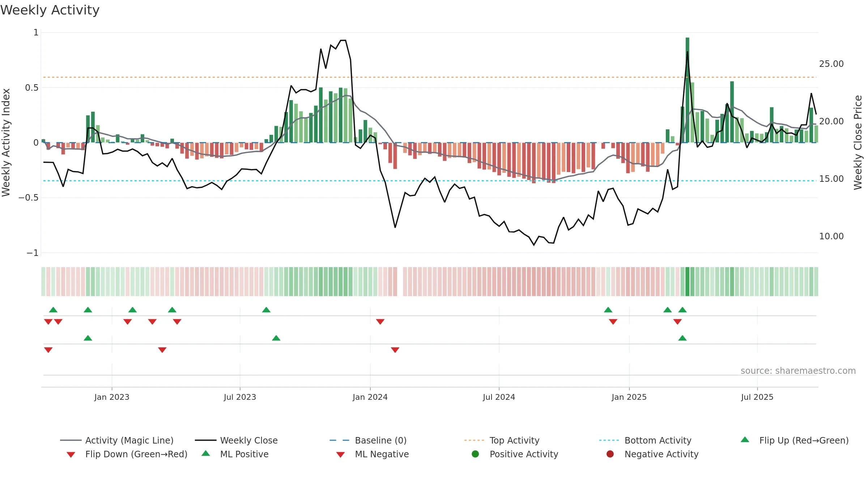Toggle the Negative Activity legend entry
The width and height of the screenshot is (868, 488).
[652, 454]
